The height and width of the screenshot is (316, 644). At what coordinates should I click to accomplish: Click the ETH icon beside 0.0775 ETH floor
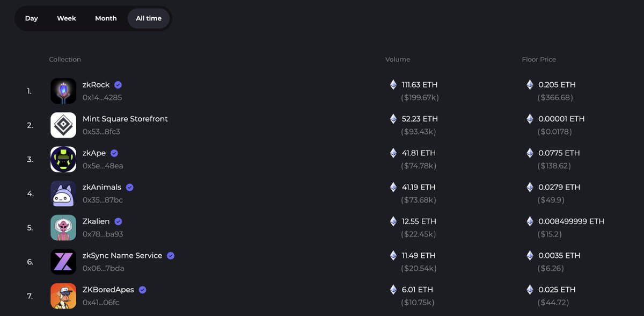pos(530,153)
